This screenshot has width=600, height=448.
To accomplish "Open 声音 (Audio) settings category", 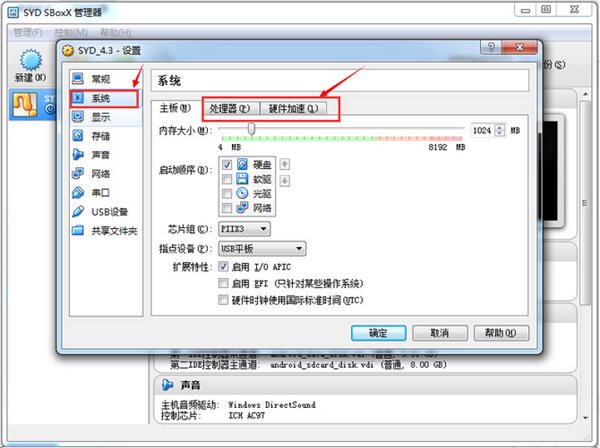I will tap(105, 155).
